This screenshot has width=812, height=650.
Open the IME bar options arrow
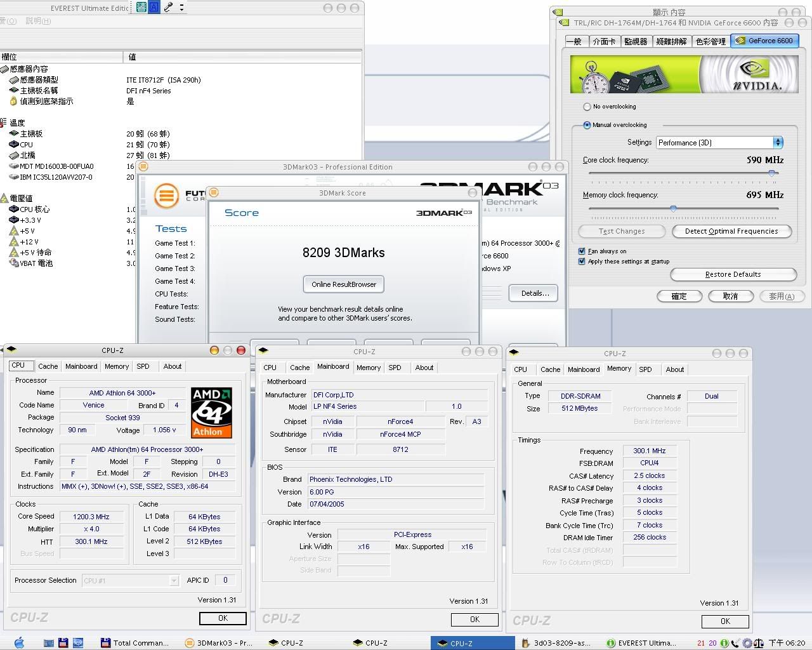click(181, 8)
